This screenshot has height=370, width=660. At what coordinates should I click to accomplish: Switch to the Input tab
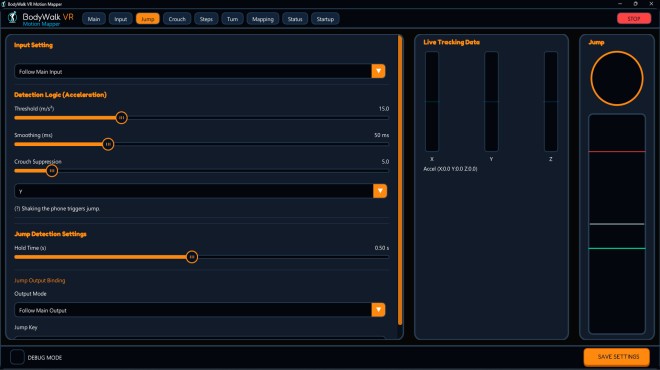pyautogui.click(x=121, y=19)
